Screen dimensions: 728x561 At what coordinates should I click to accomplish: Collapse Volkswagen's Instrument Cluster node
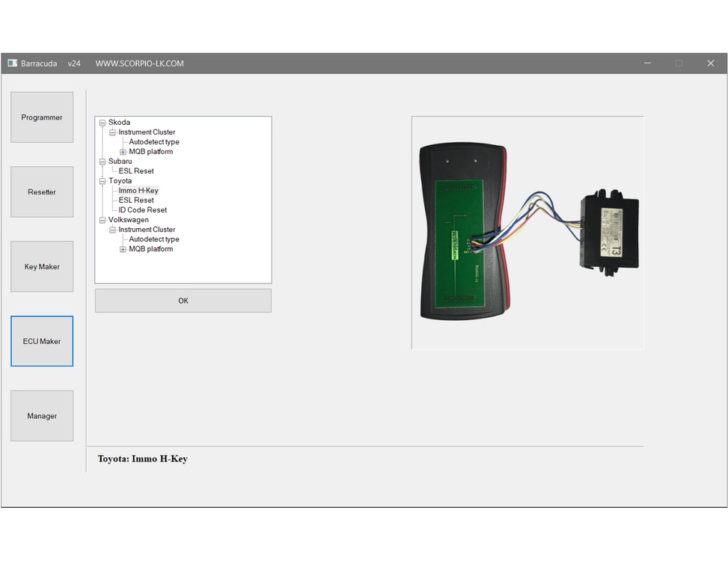point(112,230)
